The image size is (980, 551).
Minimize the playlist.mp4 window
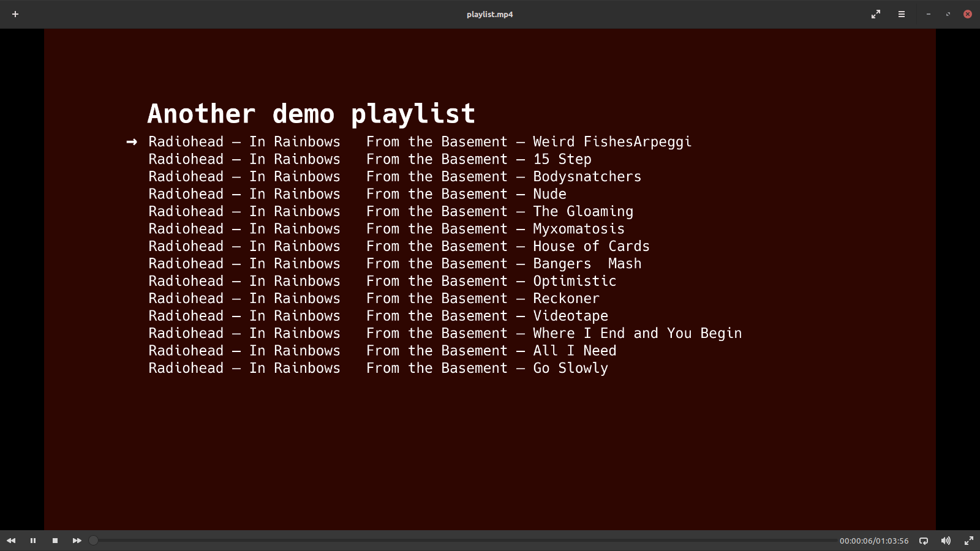click(x=929, y=14)
